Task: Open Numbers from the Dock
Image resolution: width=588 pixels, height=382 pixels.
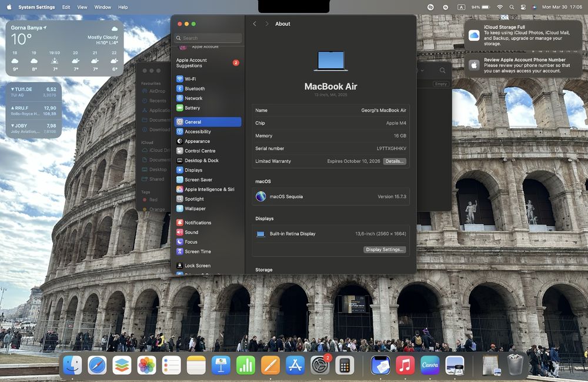Action: 246,365
